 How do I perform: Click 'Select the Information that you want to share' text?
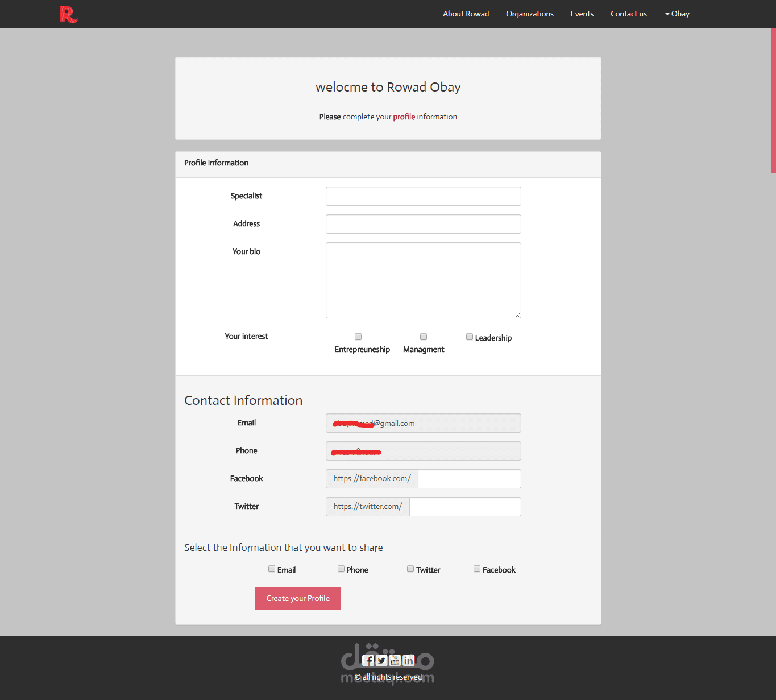pyautogui.click(x=283, y=548)
